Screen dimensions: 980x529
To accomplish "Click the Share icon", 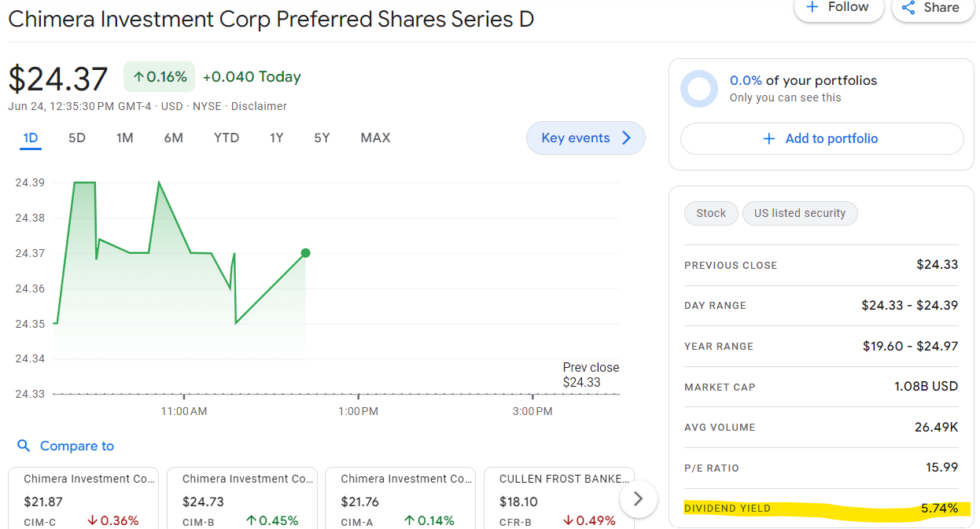I will click(x=908, y=8).
